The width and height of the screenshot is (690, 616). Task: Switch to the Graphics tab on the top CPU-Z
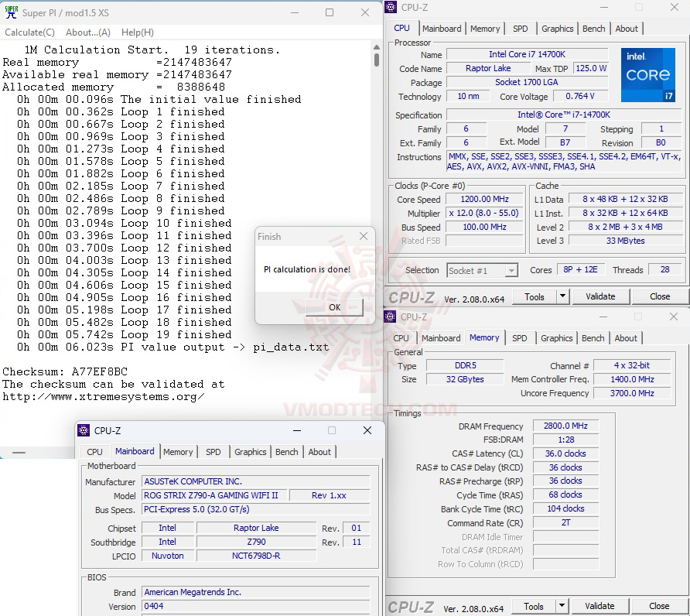(x=557, y=28)
